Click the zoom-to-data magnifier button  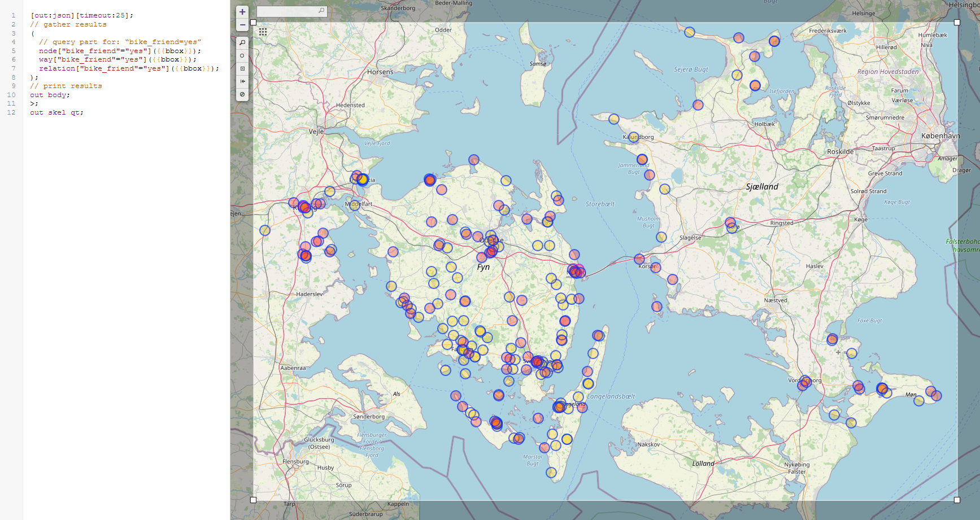click(242, 43)
